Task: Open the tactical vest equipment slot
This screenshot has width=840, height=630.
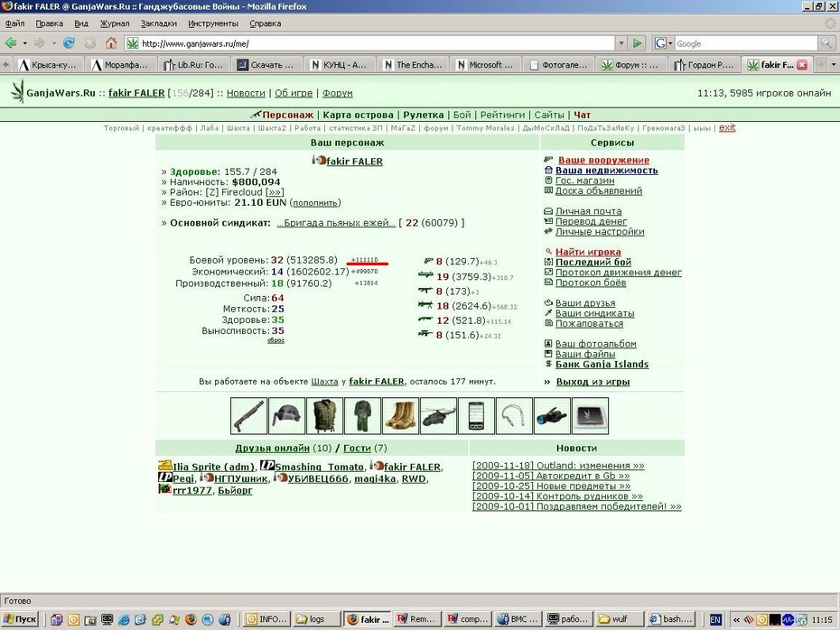Action: [324, 415]
